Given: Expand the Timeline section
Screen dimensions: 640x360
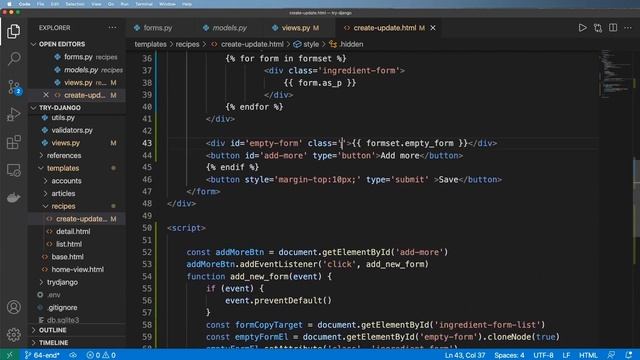Looking at the screenshot, I should coord(53,342).
